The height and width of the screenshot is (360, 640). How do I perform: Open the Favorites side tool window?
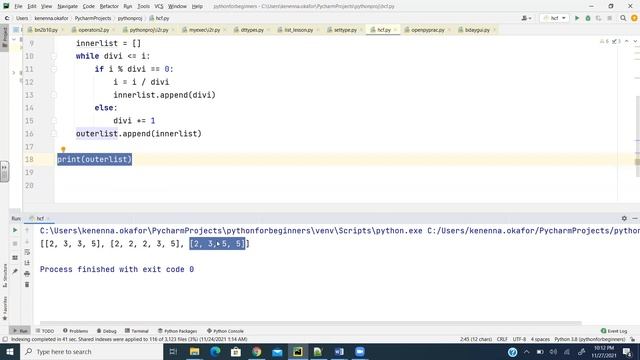[x=5, y=308]
